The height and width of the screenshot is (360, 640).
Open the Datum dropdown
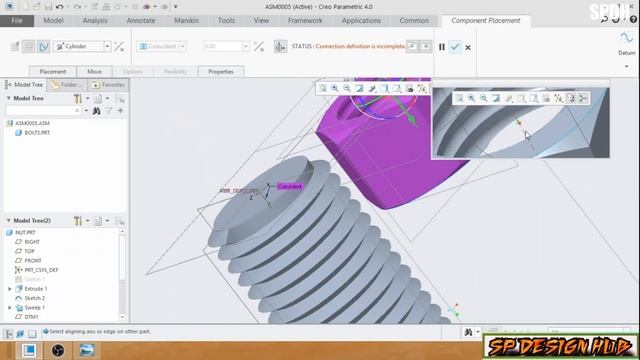pos(626,66)
